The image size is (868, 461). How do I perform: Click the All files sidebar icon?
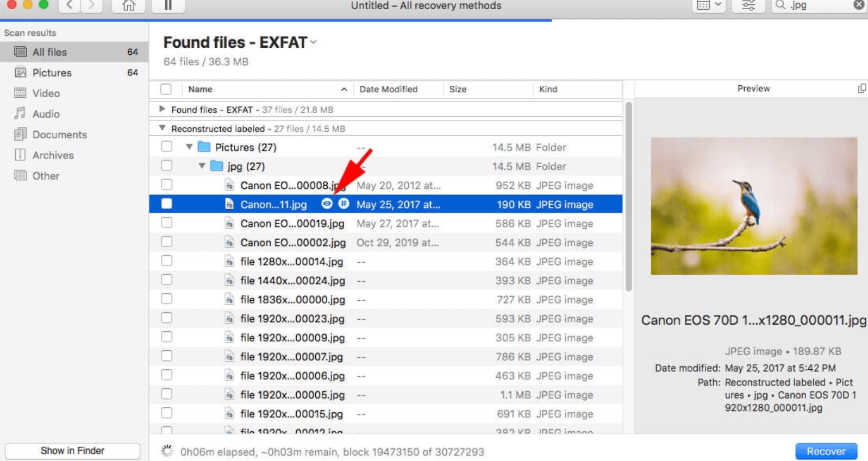click(x=21, y=52)
